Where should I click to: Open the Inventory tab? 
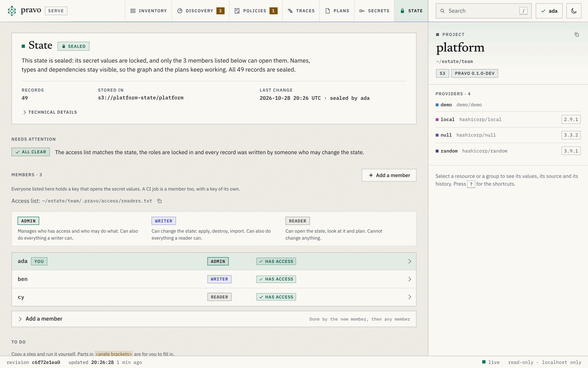click(148, 11)
